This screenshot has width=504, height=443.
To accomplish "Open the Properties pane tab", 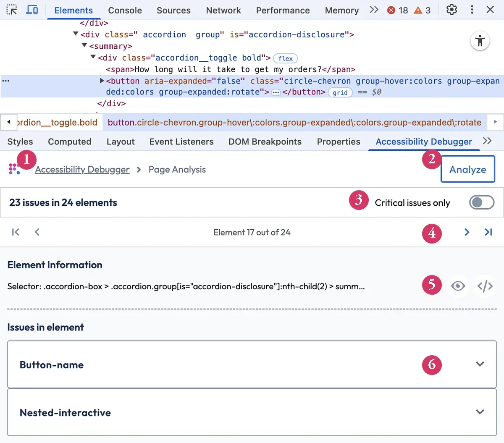I will [339, 142].
